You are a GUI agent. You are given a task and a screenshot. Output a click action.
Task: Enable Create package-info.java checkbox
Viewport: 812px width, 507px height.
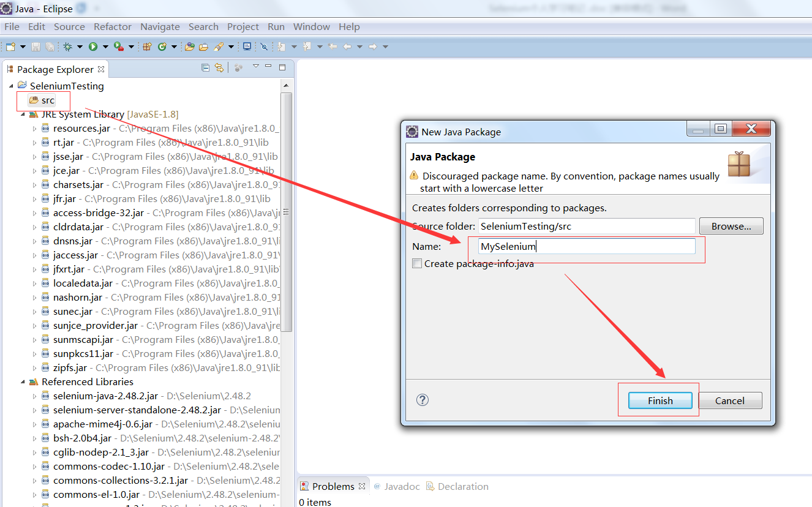pos(417,264)
